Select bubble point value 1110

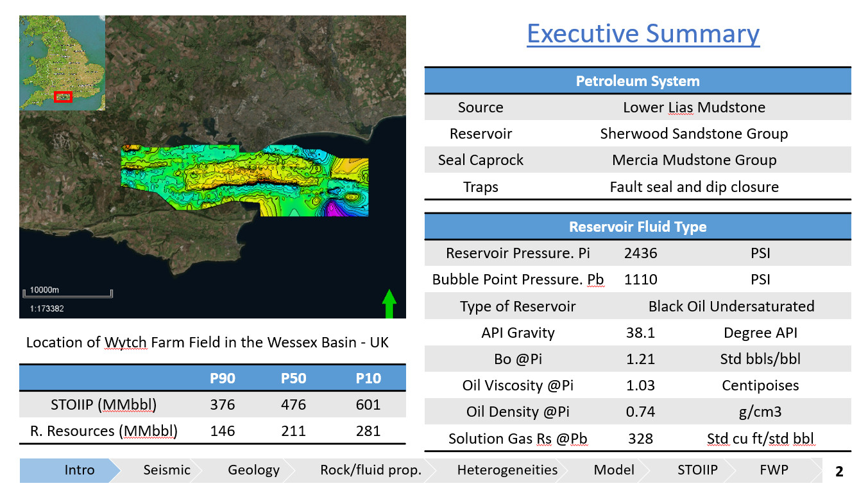(640, 279)
